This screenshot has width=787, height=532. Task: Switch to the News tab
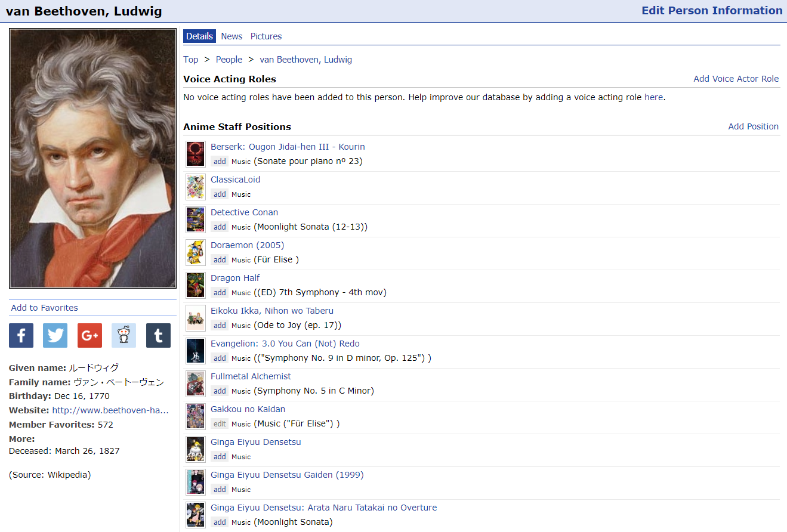(x=232, y=36)
